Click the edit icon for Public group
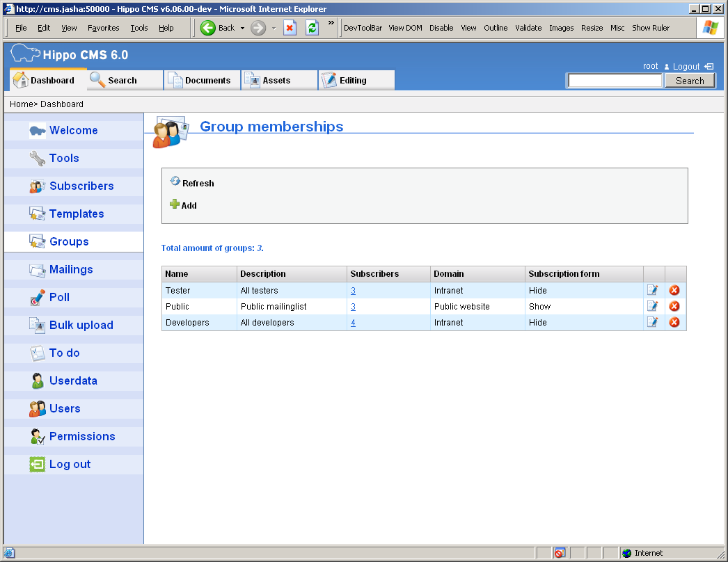Image resolution: width=728 pixels, height=562 pixels. (652, 306)
